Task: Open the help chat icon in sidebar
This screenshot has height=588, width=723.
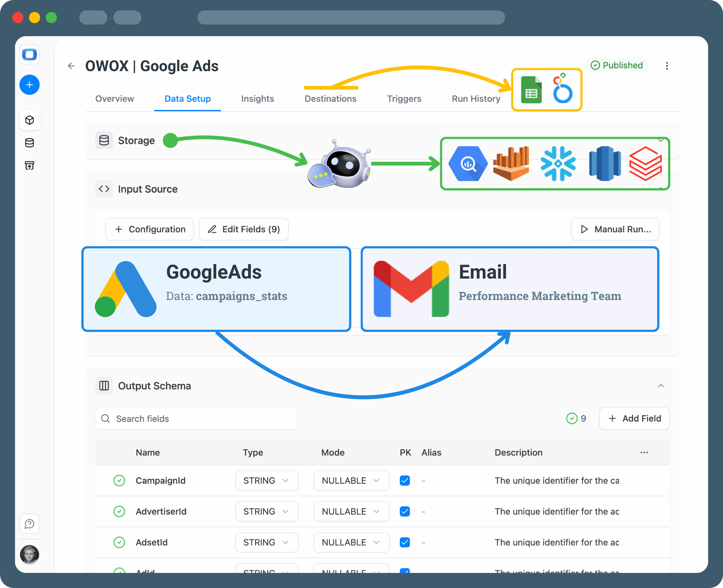Action: (x=29, y=523)
